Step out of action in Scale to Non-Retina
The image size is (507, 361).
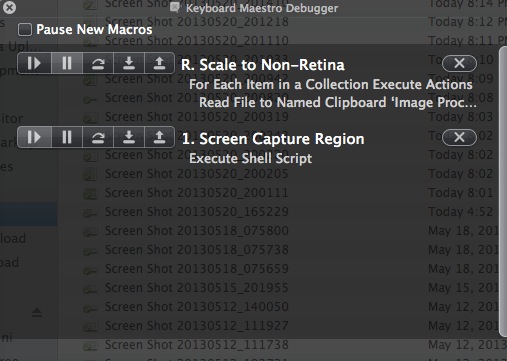click(159, 63)
